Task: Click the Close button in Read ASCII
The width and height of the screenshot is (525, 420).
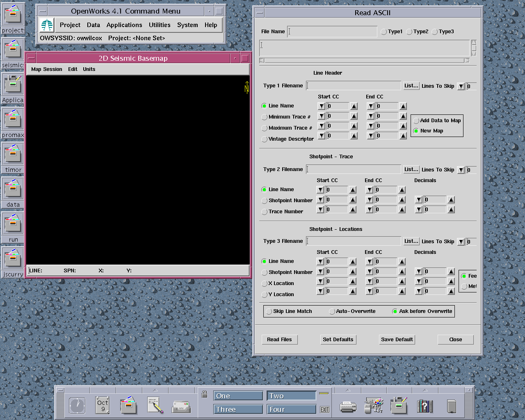Action: pyautogui.click(x=456, y=340)
